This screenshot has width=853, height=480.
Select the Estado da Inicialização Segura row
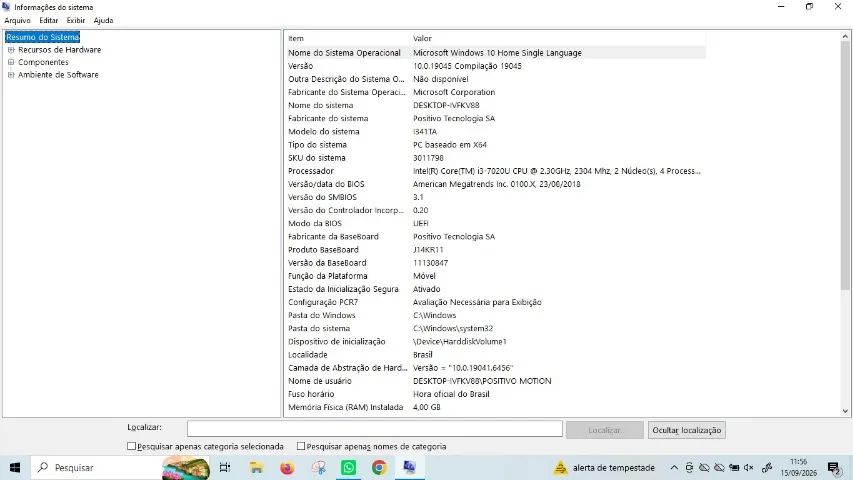(x=495, y=289)
